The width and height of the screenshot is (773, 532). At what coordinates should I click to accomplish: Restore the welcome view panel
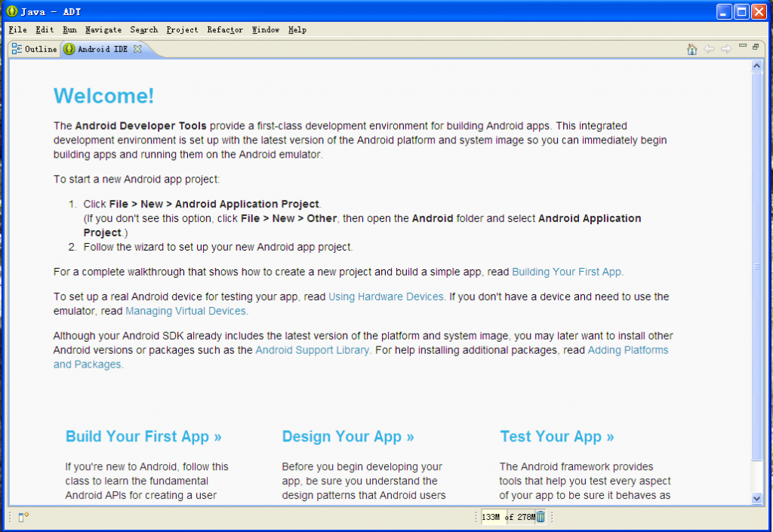point(756,47)
